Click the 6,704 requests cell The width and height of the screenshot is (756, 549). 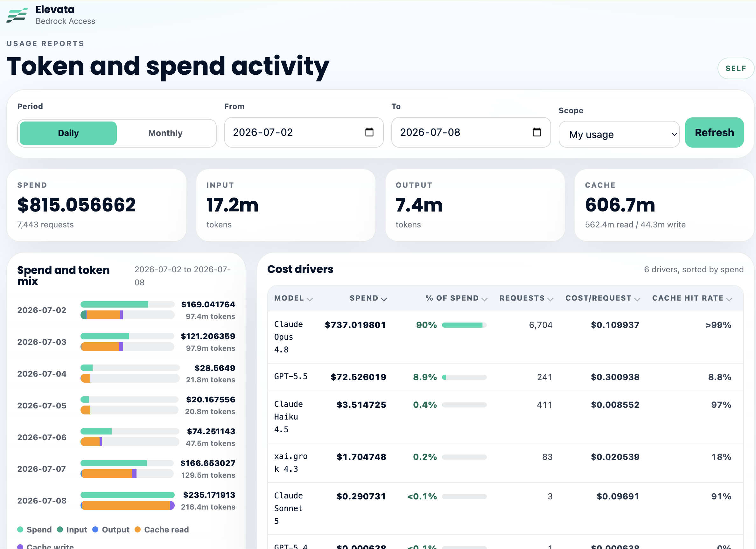(541, 325)
